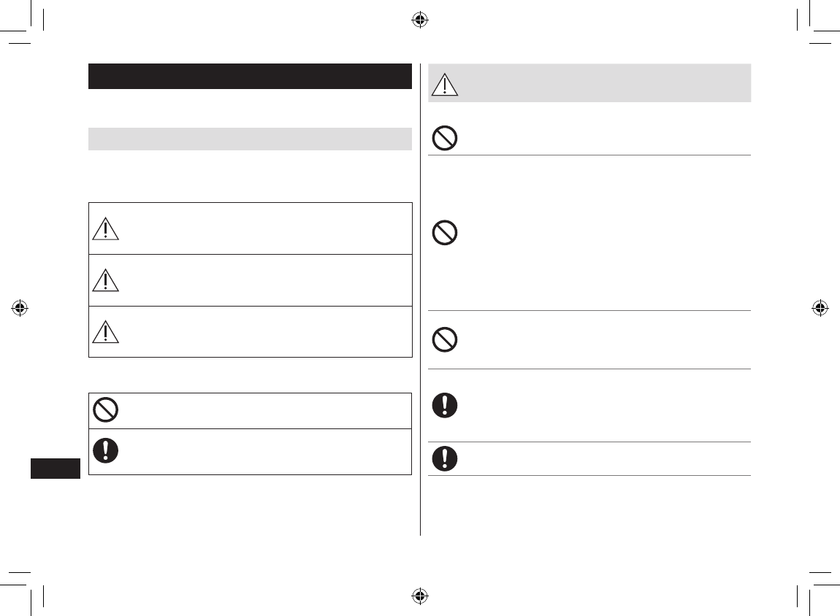Click the registration crosshair at the bottom center
This screenshot has height=616, width=840.
(420, 596)
